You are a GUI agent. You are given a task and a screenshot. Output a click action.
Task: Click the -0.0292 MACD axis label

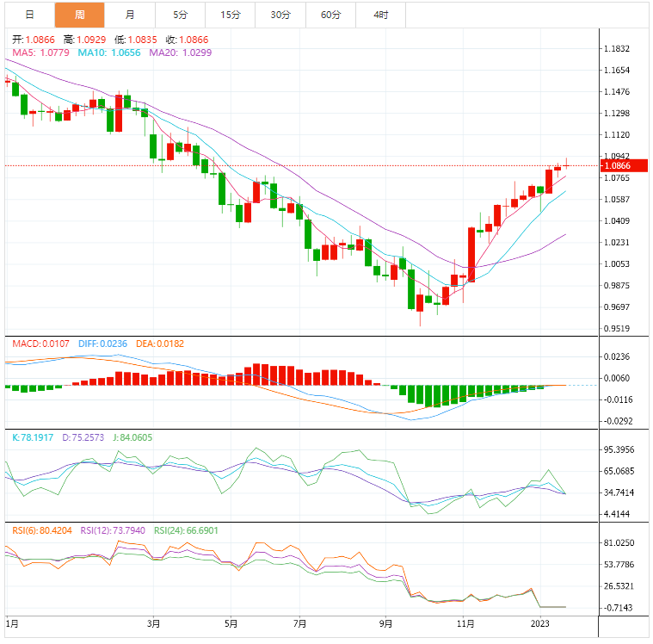[x=619, y=421]
